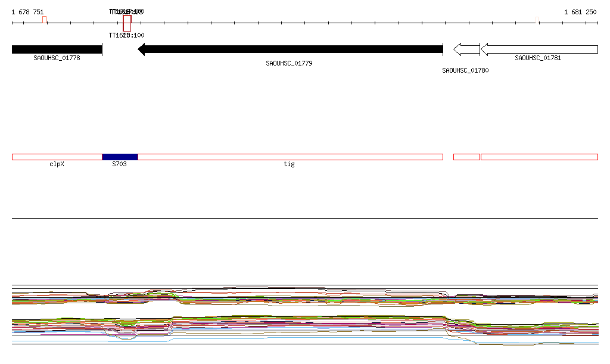Click the start coordinate label 1 678 751

click(27, 12)
